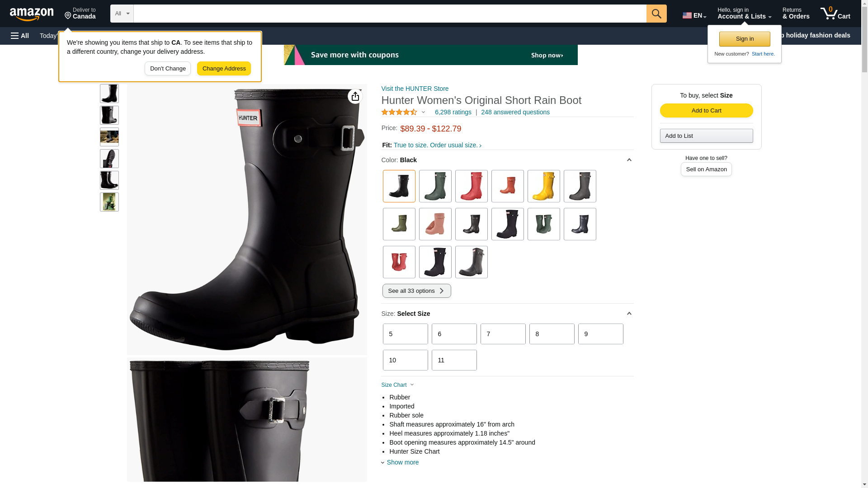This screenshot has width=868, height=488.
Task: Collapse the Color section chevron
Action: point(629,160)
